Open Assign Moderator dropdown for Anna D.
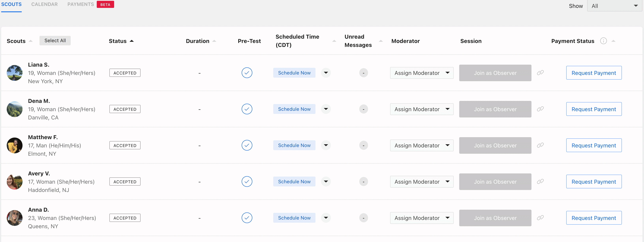 pyautogui.click(x=422, y=218)
